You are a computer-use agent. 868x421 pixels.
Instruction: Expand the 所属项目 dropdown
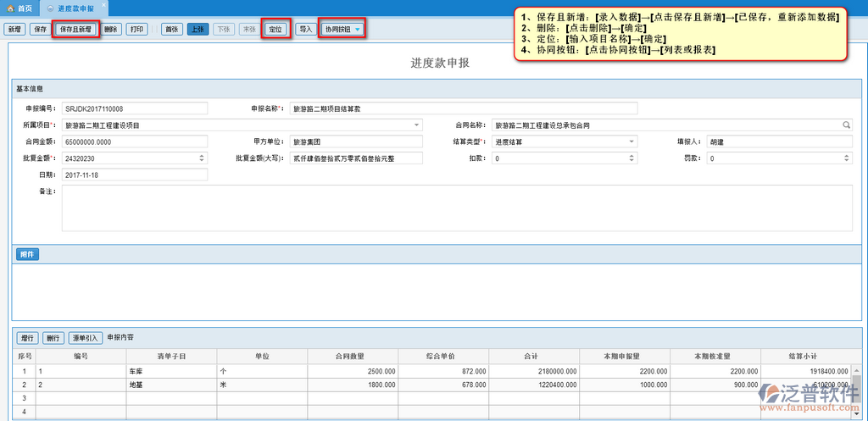pyautogui.click(x=416, y=125)
